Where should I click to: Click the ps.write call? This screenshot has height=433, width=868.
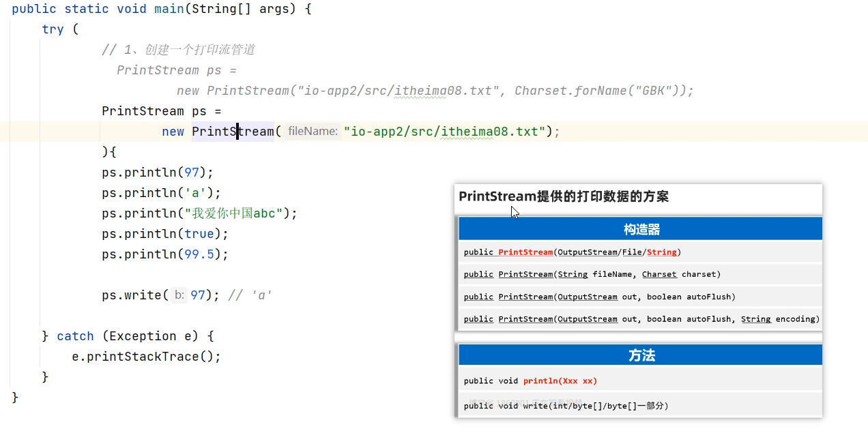(161, 295)
